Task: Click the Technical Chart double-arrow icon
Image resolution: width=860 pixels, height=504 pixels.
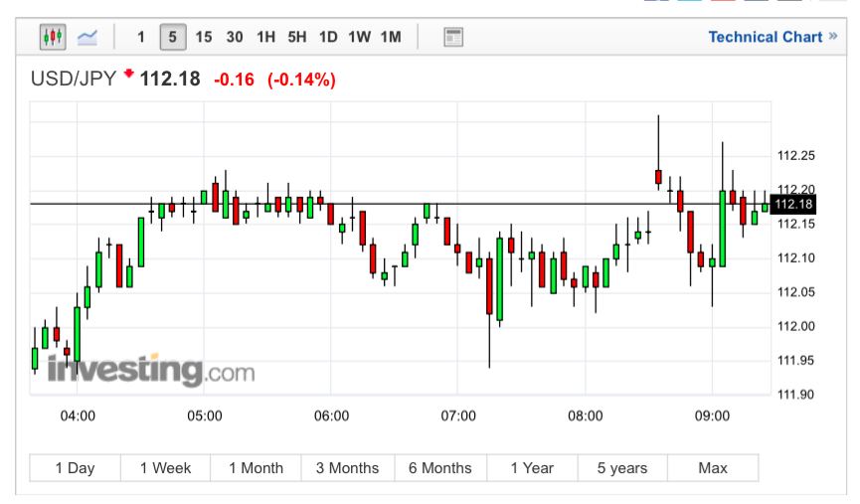Action: [835, 38]
